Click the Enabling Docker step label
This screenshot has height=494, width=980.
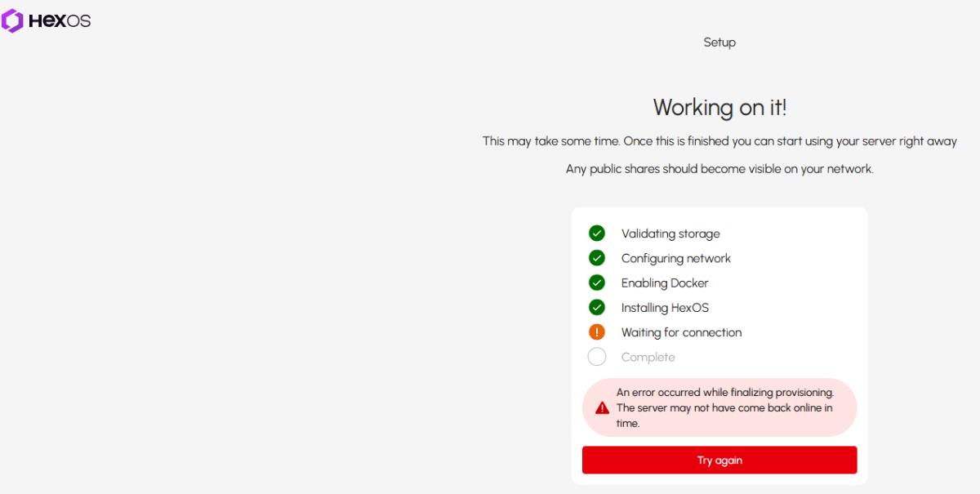click(665, 283)
